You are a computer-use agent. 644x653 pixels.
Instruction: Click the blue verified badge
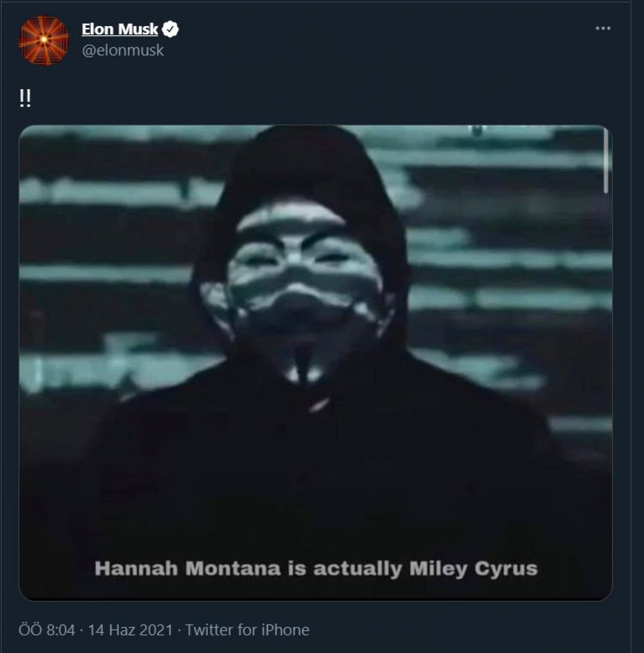coord(171,29)
